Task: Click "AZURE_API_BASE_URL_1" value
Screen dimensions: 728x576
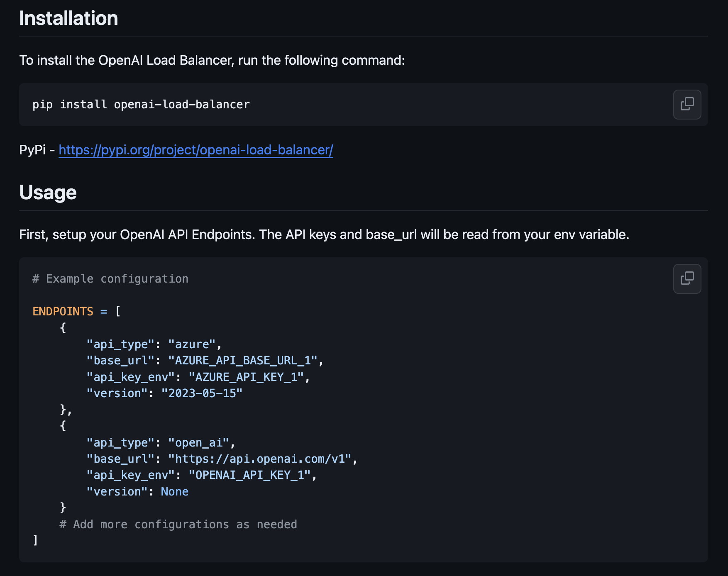Action: click(x=243, y=360)
